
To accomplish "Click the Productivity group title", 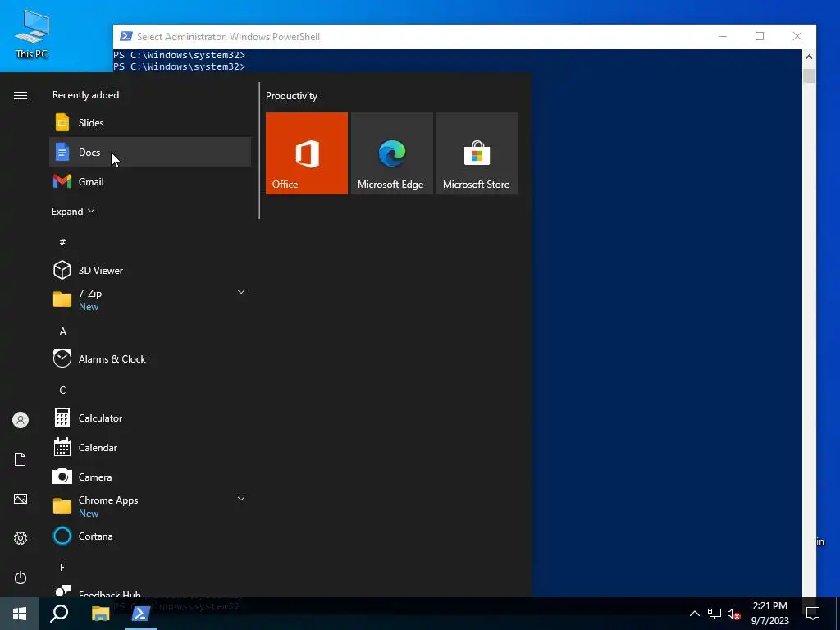I will 291,96.
